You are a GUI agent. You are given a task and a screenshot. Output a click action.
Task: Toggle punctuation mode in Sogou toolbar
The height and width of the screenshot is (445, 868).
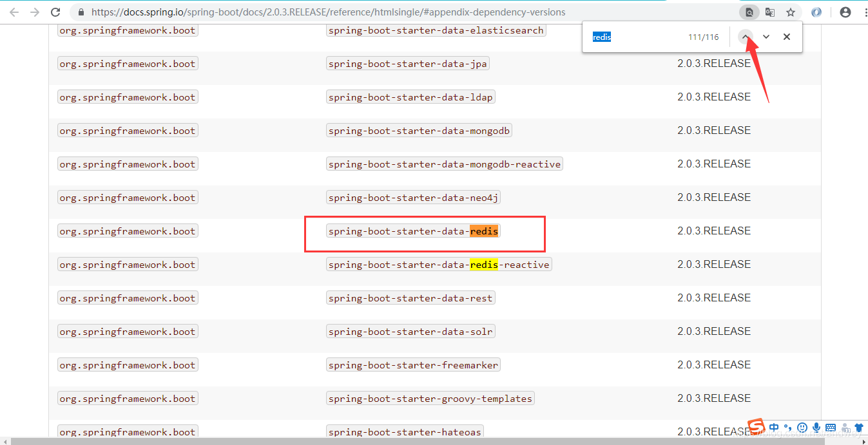[789, 427]
